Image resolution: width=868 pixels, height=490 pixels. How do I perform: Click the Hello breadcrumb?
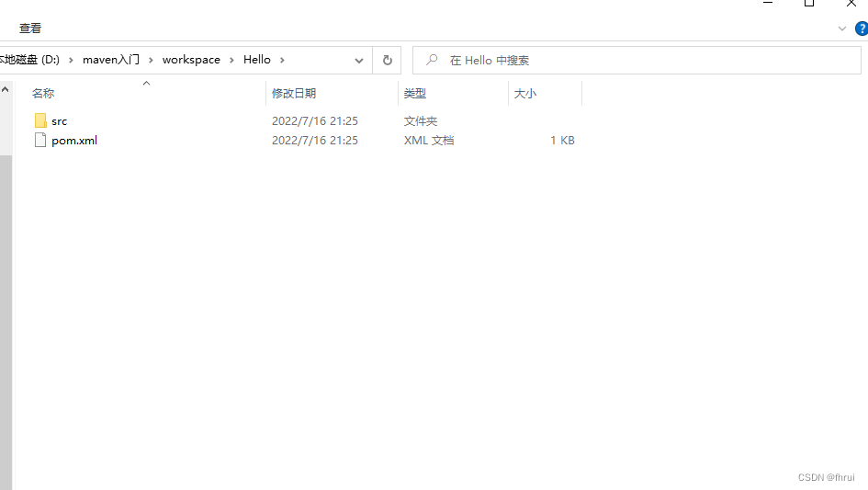pyautogui.click(x=257, y=60)
